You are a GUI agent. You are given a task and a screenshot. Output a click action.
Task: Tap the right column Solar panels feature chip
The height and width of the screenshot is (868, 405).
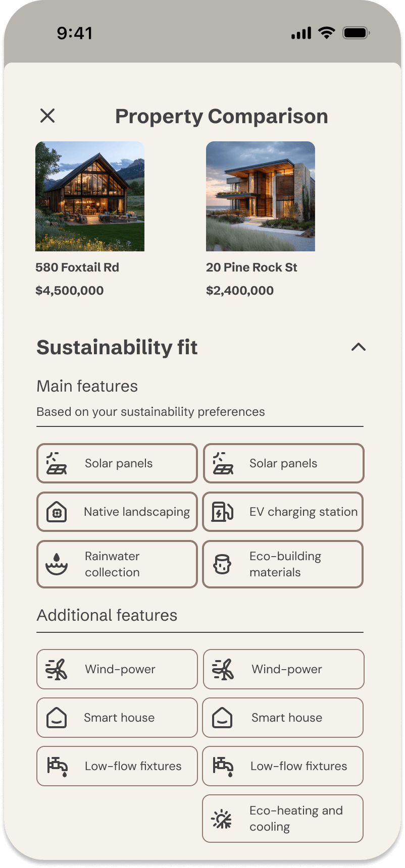coord(283,463)
